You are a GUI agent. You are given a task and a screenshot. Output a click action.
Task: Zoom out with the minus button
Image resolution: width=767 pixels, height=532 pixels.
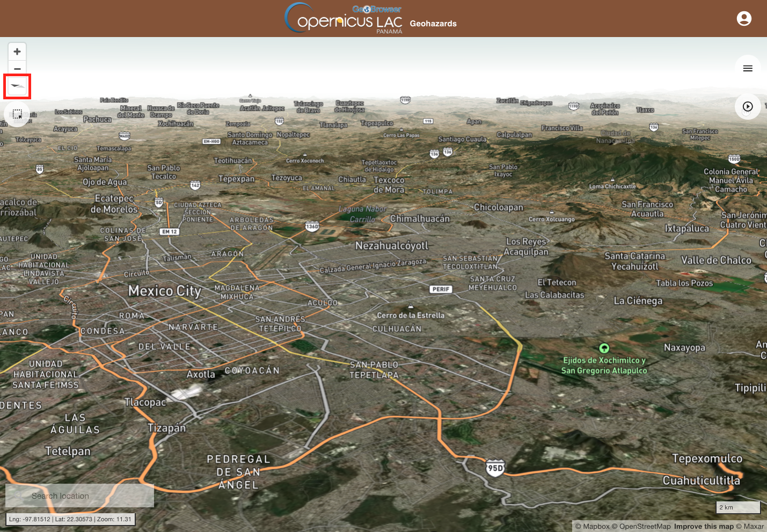[x=17, y=68]
